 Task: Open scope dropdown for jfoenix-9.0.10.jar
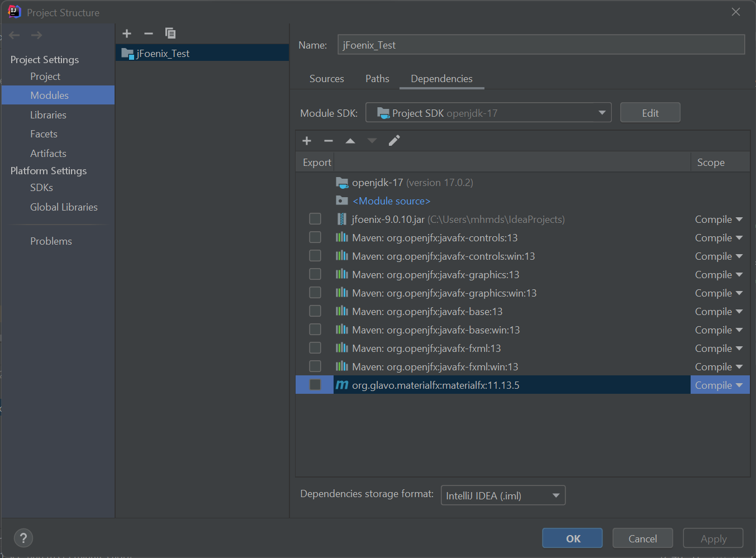[719, 220]
